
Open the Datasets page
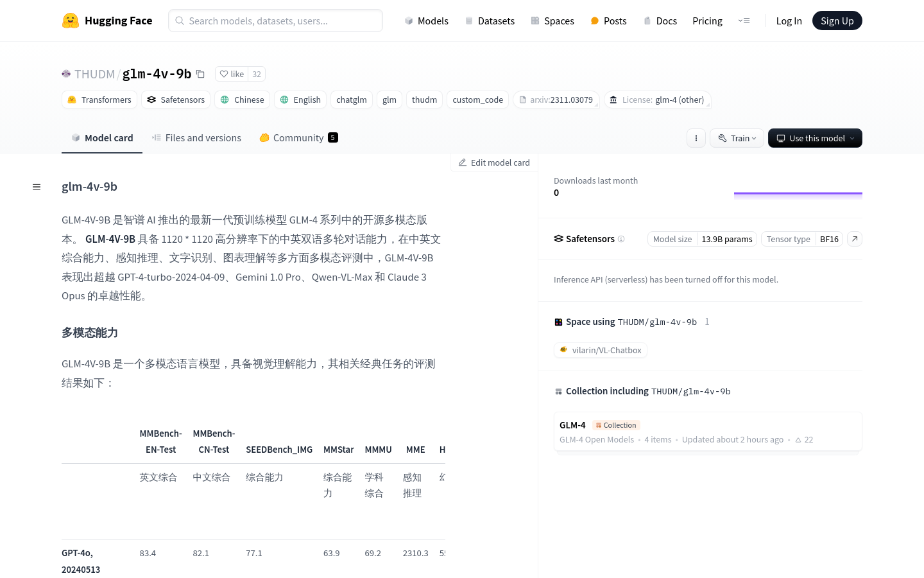tap(490, 21)
